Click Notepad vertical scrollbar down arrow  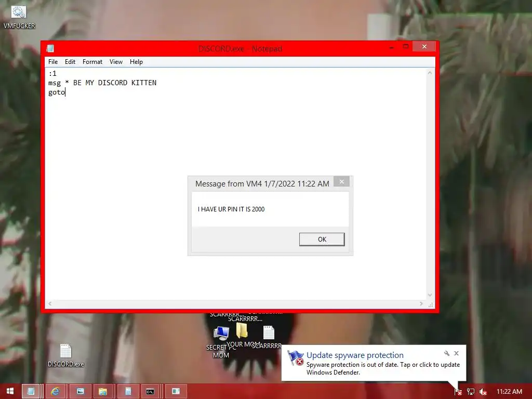click(x=430, y=295)
